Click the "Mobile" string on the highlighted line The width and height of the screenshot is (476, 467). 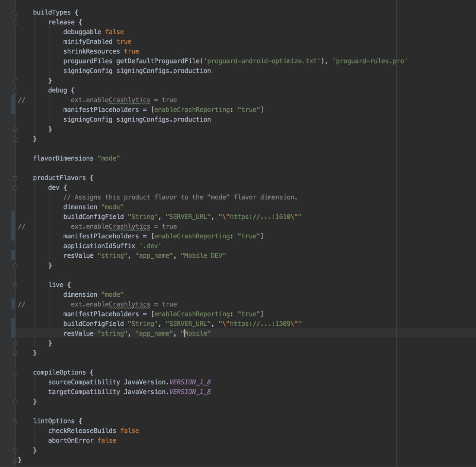196,334
